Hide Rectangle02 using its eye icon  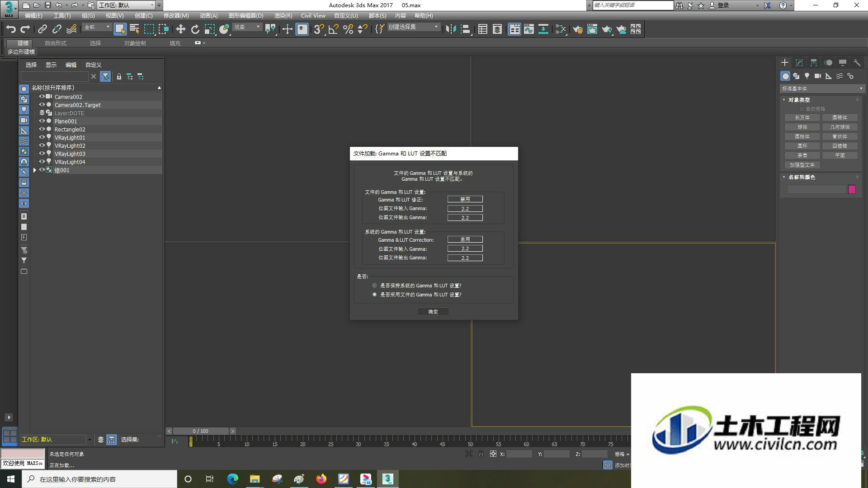pyautogui.click(x=42, y=129)
